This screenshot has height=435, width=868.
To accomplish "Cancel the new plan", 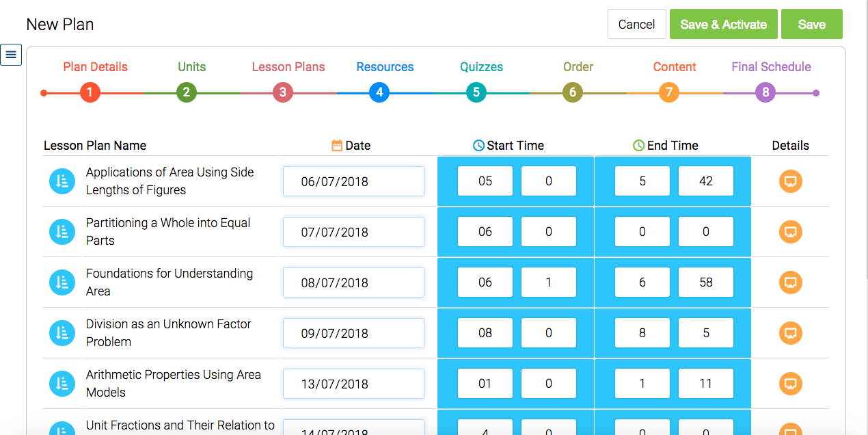I will [x=636, y=23].
